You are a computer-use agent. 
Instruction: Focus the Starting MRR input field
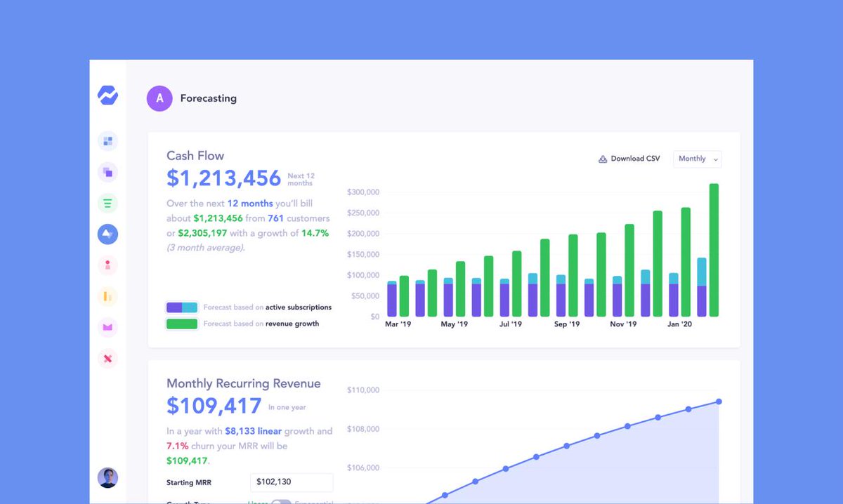(x=292, y=482)
